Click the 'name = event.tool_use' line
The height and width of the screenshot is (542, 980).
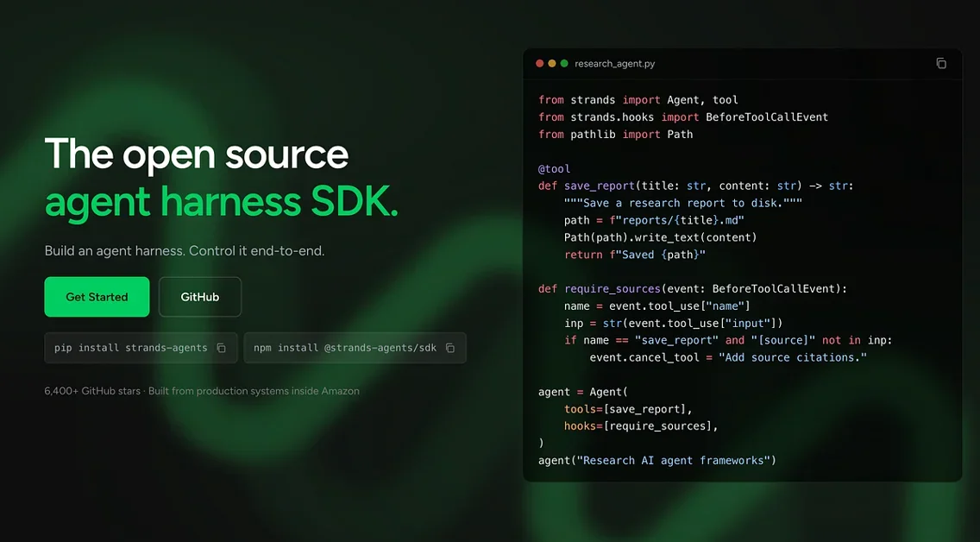656,306
